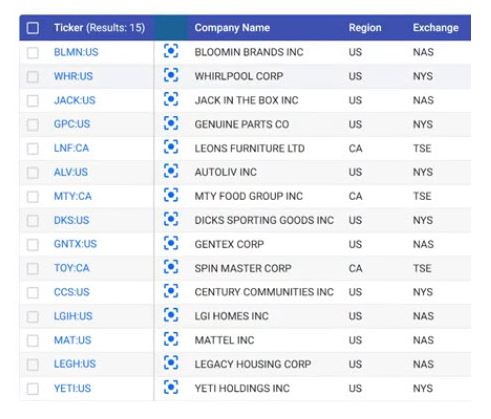The width and height of the screenshot is (491, 419).
Task: Click the focus icon for Yeti Holdings Inc
Action: [x=171, y=387]
